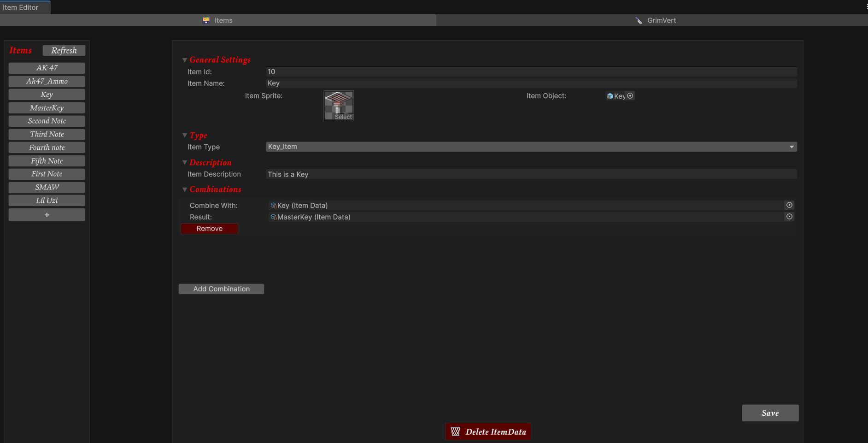Click the Result: label
The height and width of the screenshot is (443, 868).
click(201, 217)
